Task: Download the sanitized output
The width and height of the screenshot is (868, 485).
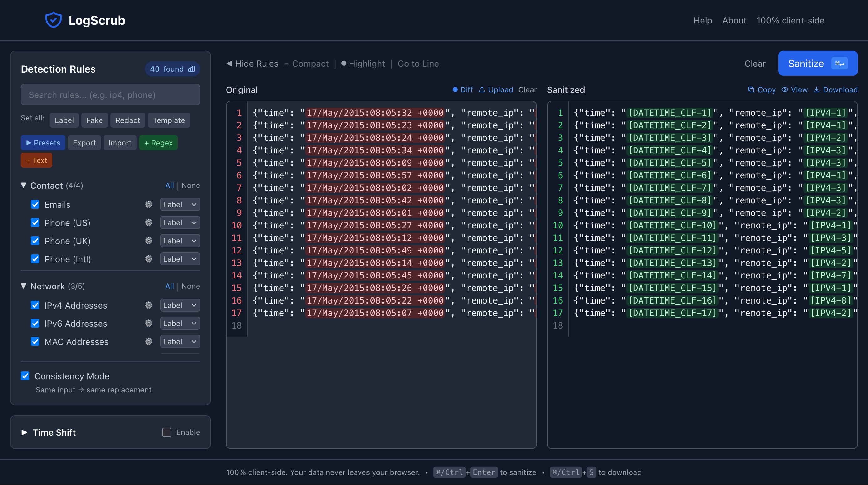Action: pos(835,90)
